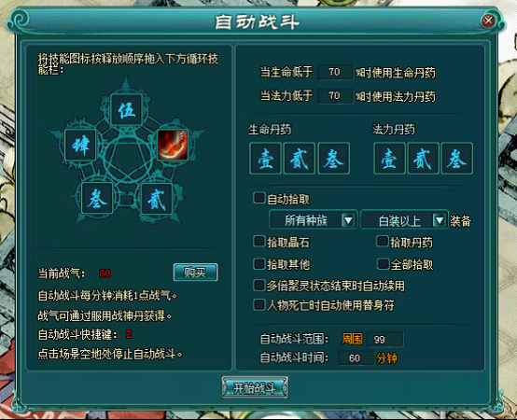Click 生命丹药 slot 壹
The height and width of the screenshot is (420, 517).
coord(265,159)
